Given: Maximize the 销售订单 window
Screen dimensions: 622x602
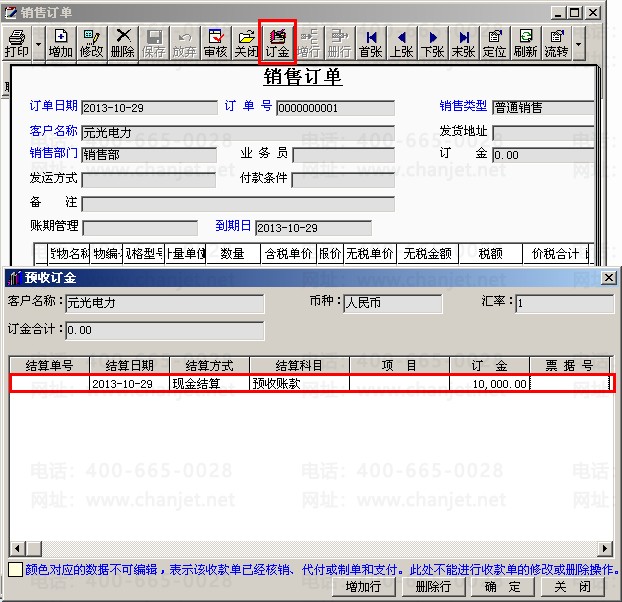Looking at the screenshot, I should coord(575,13).
